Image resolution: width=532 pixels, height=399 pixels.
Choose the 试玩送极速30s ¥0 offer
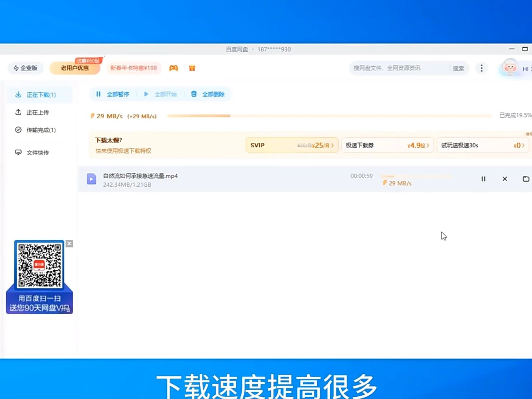pyautogui.click(x=483, y=145)
